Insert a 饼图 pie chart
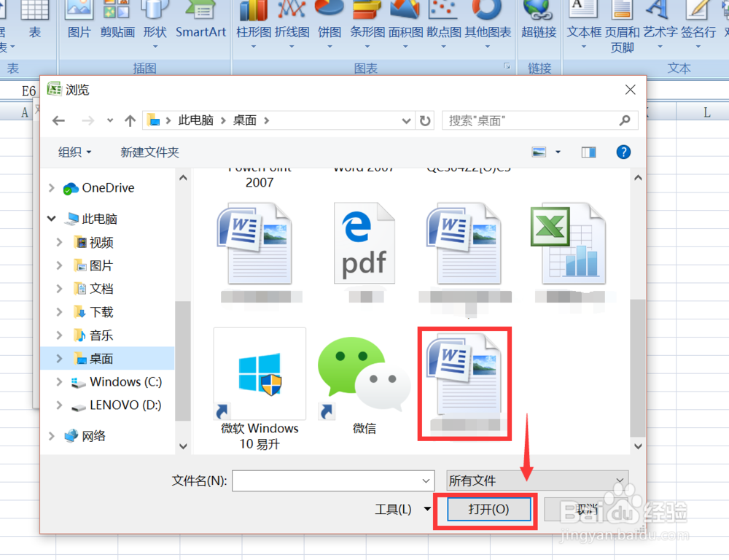 point(330,23)
